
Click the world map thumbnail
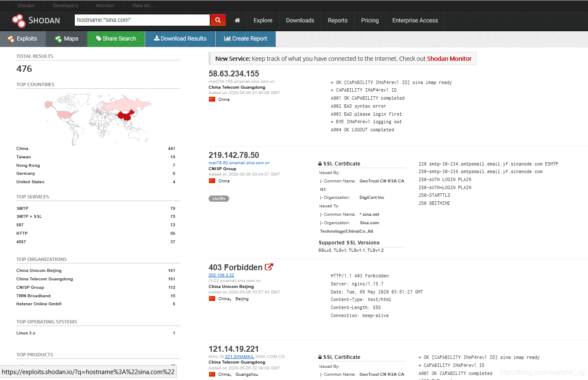pos(98,119)
